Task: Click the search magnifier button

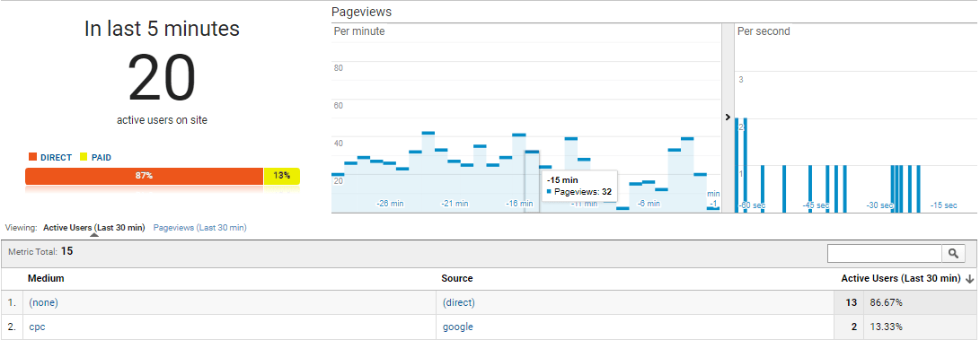Action: pyautogui.click(x=953, y=253)
